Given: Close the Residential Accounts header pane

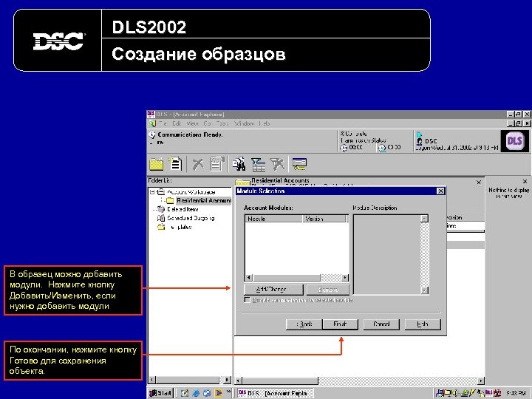Looking at the screenshot, I should pos(478,183).
